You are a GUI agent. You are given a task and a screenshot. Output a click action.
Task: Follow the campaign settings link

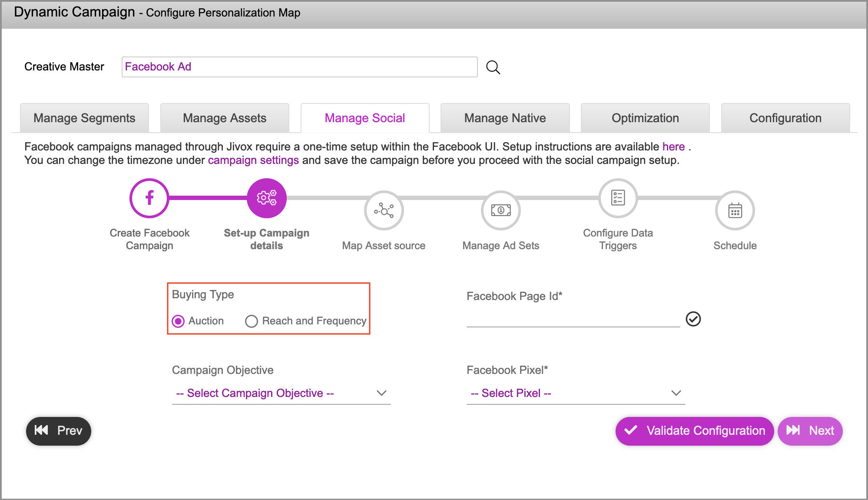[253, 160]
